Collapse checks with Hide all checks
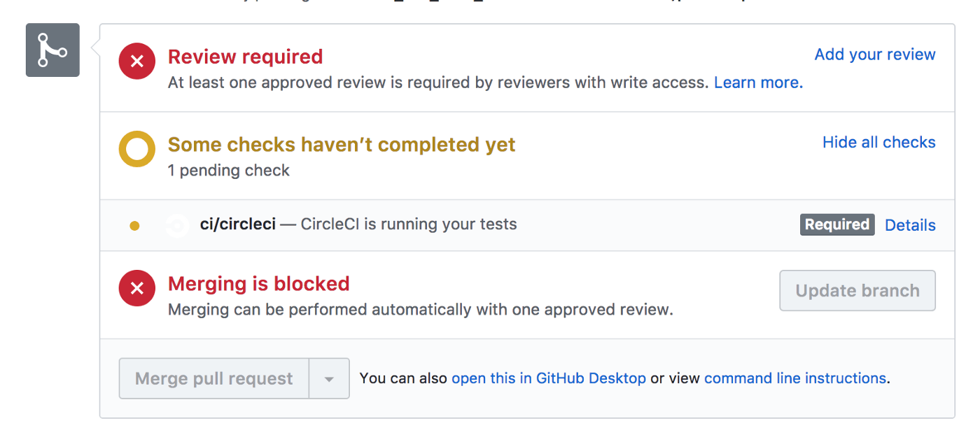This screenshot has width=980, height=437. coord(879,142)
